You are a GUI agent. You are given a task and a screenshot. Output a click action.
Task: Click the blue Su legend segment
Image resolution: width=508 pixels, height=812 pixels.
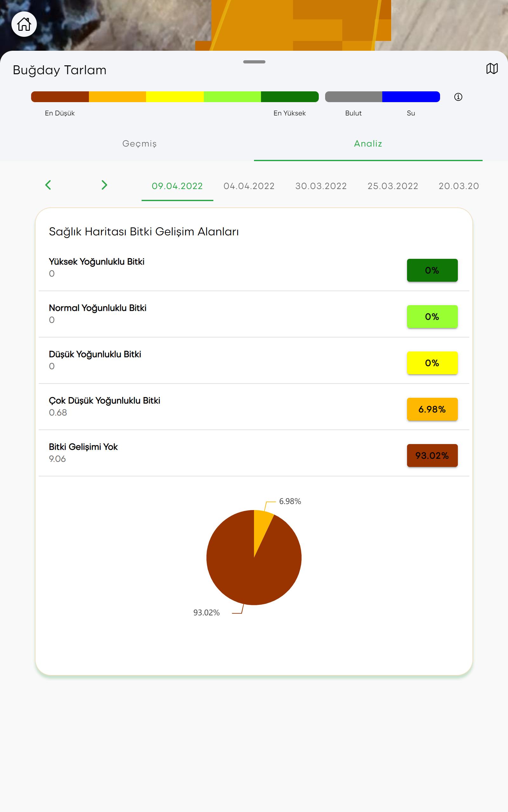(x=411, y=97)
